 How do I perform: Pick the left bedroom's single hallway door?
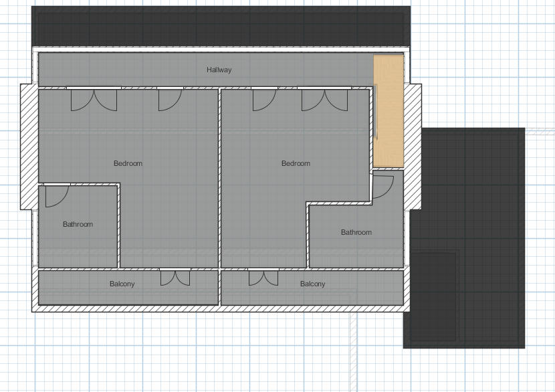pyautogui.click(x=169, y=99)
